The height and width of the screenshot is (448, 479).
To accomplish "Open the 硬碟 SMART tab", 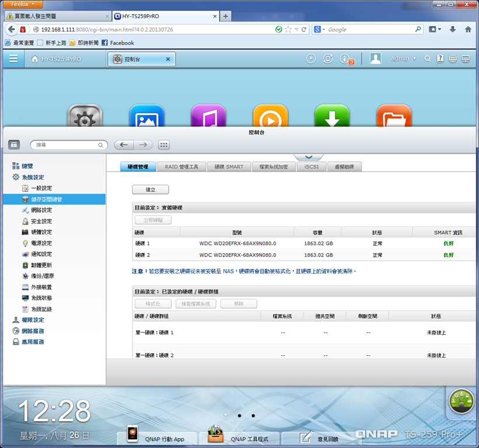I will (229, 167).
